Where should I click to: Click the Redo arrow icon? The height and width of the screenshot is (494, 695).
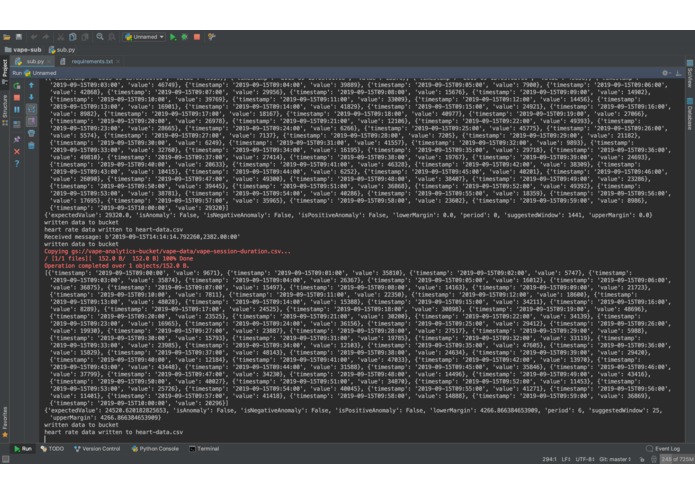tap(45, 37)
